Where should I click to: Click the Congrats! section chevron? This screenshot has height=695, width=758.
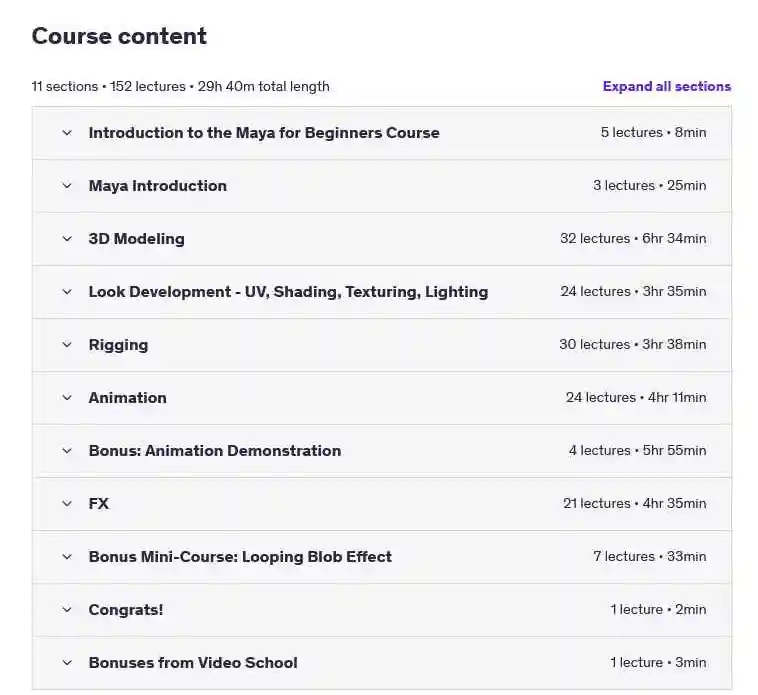67,610
